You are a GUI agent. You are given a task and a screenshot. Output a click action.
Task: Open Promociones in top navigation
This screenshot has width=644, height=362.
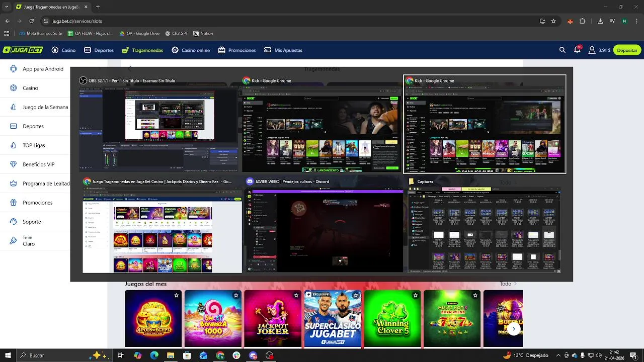pyautogui.click(x=237, y=50)
